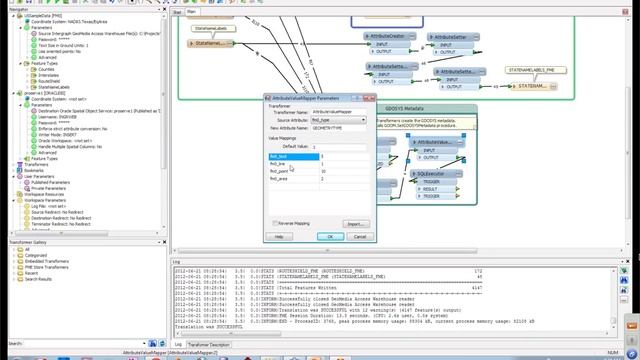The width and height of the screenshot is (640, 360).
Task: Click the Use oriented points parameter icon
Action: (x=34, y=51)
